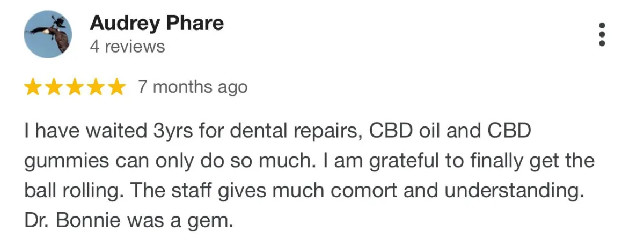The image size is (644, 247).
Task: Open Audrey Phare's reviewer profile name
Action: tap(157, 23)
